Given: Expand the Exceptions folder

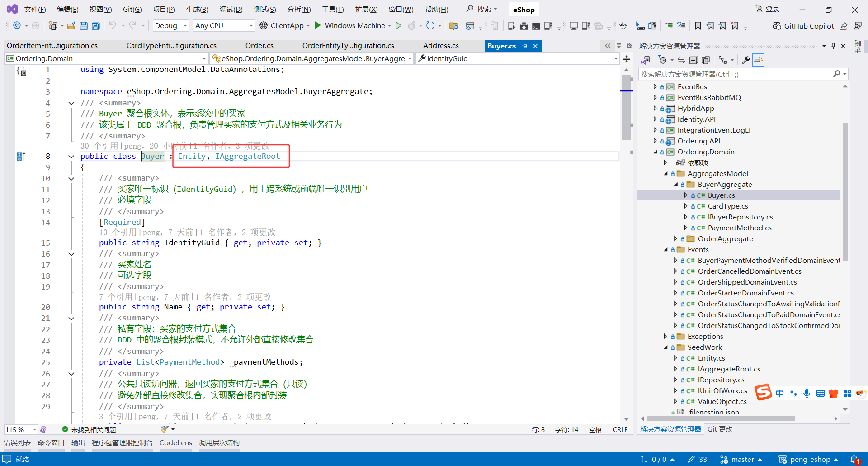Looking at the screenshot, I should pos(665,337).
